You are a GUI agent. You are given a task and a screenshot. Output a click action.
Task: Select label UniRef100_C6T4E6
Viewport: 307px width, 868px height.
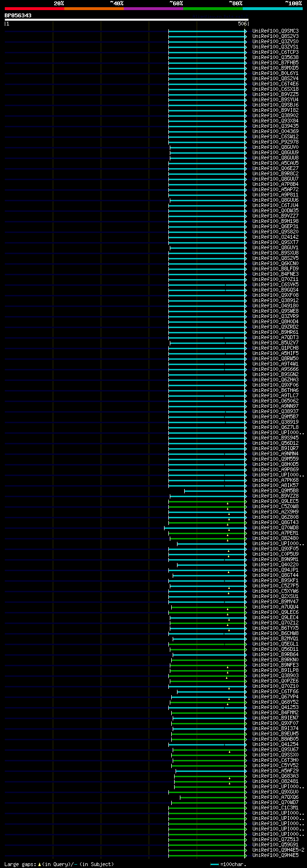click(x=275, y=84)
